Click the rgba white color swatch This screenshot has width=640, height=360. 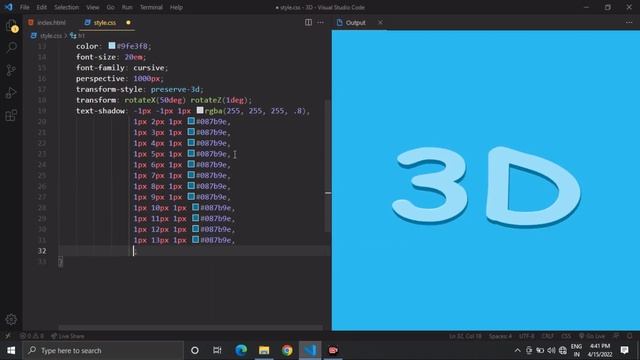pyautogui.click(x=200, y=110)
